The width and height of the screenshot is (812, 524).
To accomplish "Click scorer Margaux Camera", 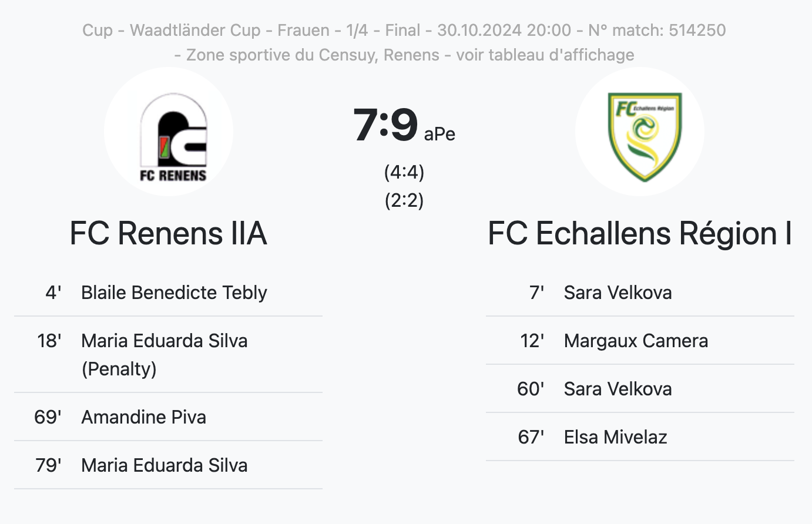I will pyautogui.click(x=636, y=341).
